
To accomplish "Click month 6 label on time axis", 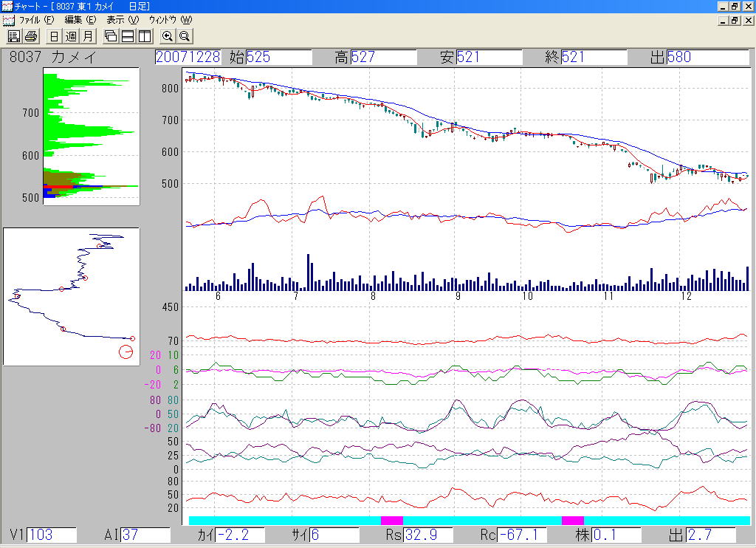I will click(x=218, y=296).
